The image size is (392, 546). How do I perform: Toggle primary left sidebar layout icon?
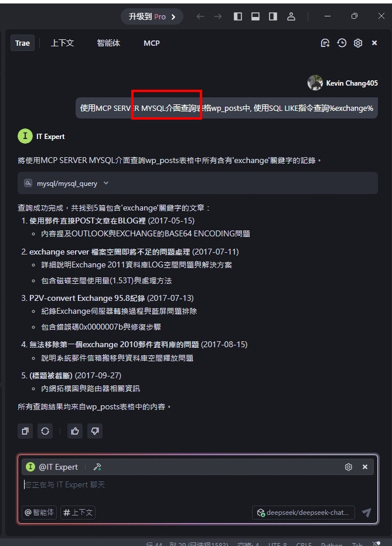coord(238,16)
